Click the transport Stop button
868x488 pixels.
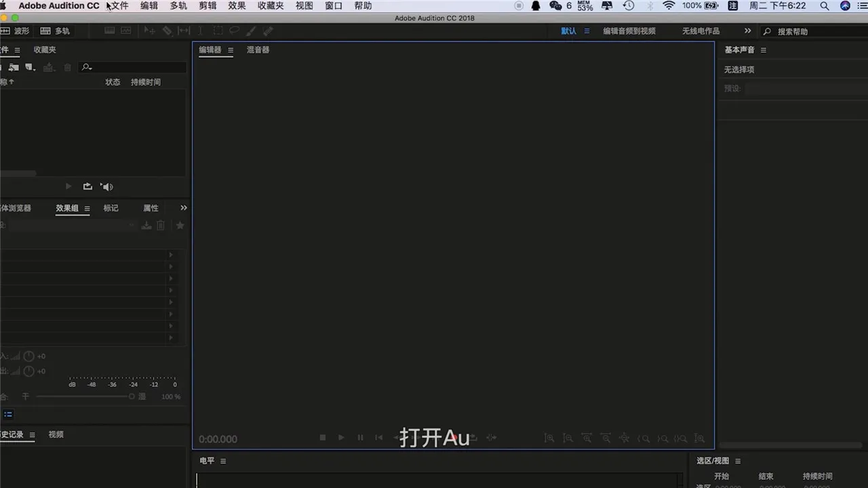pyautogui.click(x=323, y=438)
